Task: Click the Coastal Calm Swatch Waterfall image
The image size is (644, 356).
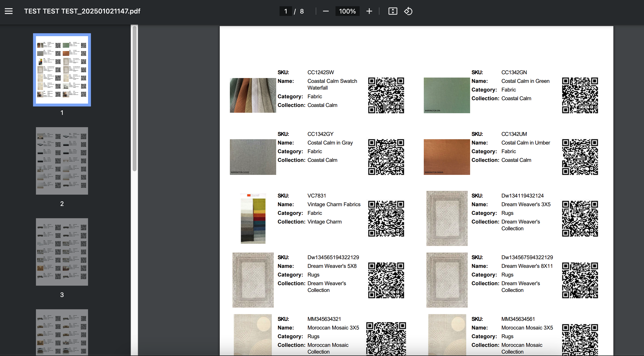Action: click(253, 95)
